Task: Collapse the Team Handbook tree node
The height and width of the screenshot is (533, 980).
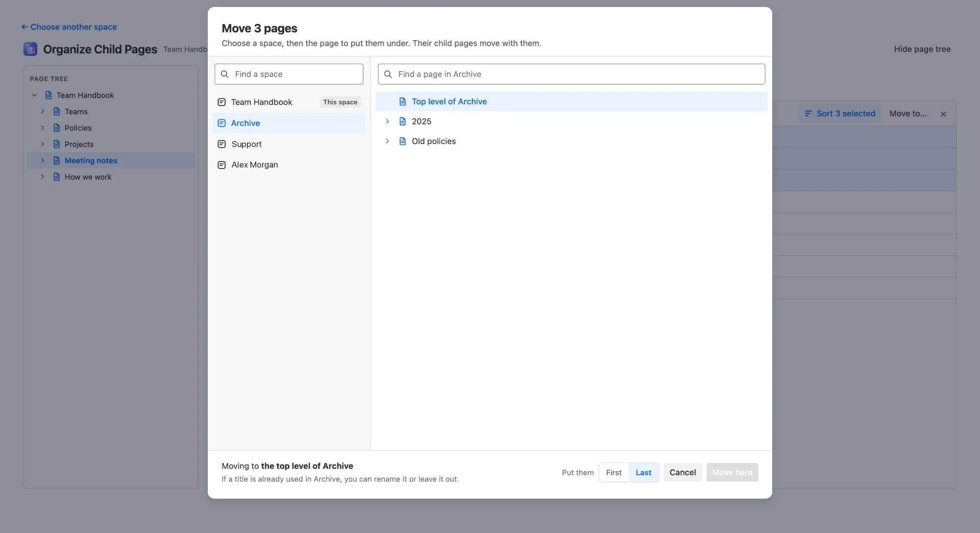Action: pyautogui.click(x=34, y=95)
